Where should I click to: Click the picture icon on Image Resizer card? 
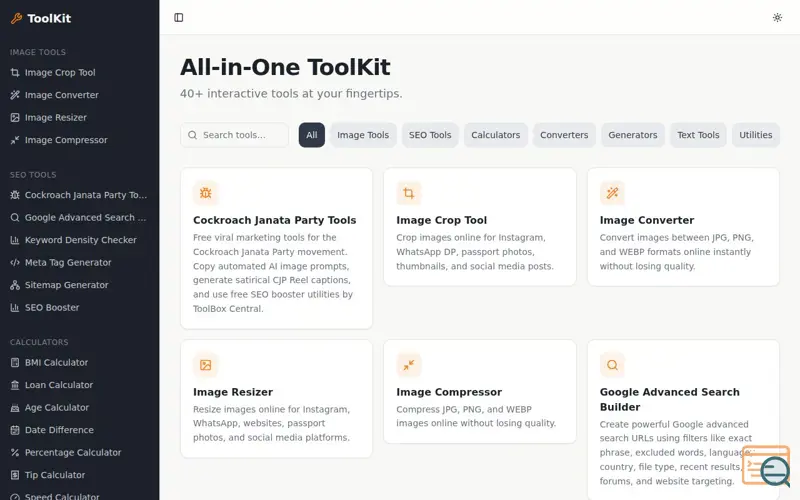click(206, 365)
